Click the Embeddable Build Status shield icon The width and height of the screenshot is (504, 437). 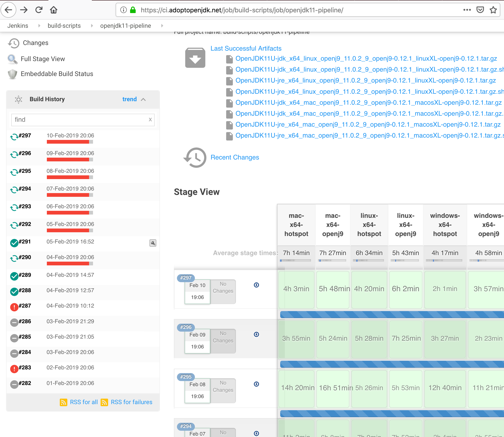coord(13,74)
